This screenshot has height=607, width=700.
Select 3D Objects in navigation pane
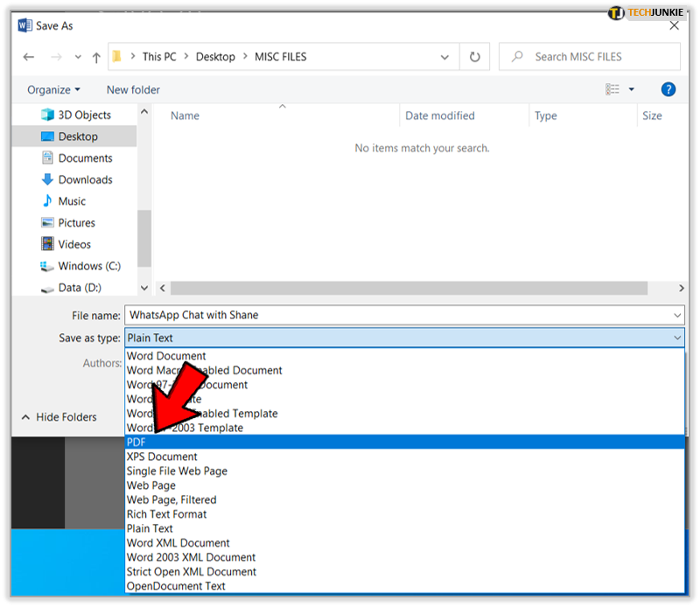tap(84, 115)
